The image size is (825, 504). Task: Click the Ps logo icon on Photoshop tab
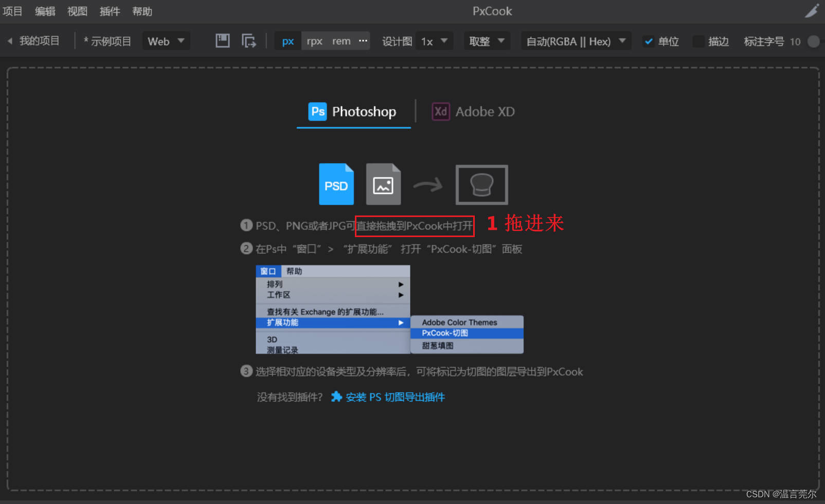click(317, 112)
